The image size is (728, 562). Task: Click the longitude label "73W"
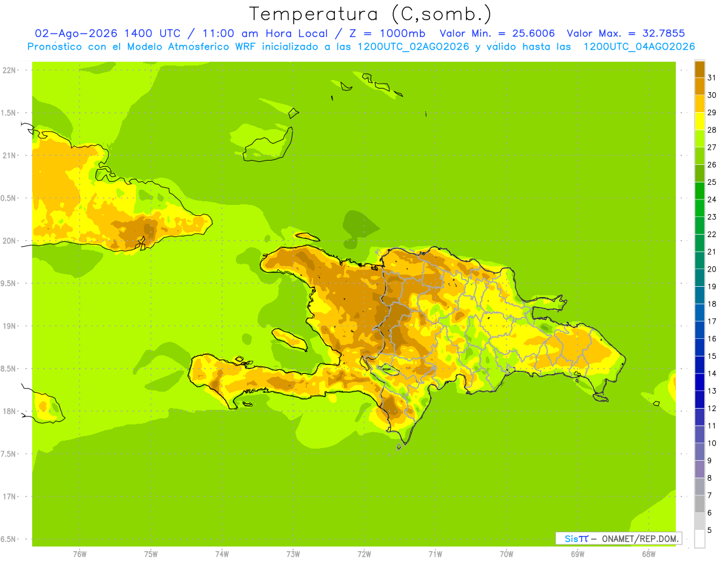[x=293, y=554]
